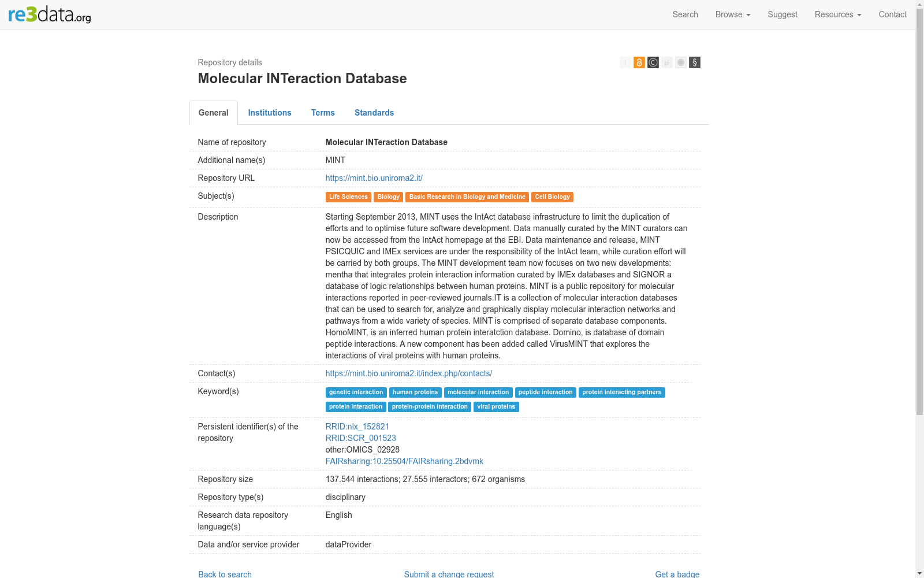The image size is (924, 578).
Task: Click Submit a change request link
Action: click(449, 574)
